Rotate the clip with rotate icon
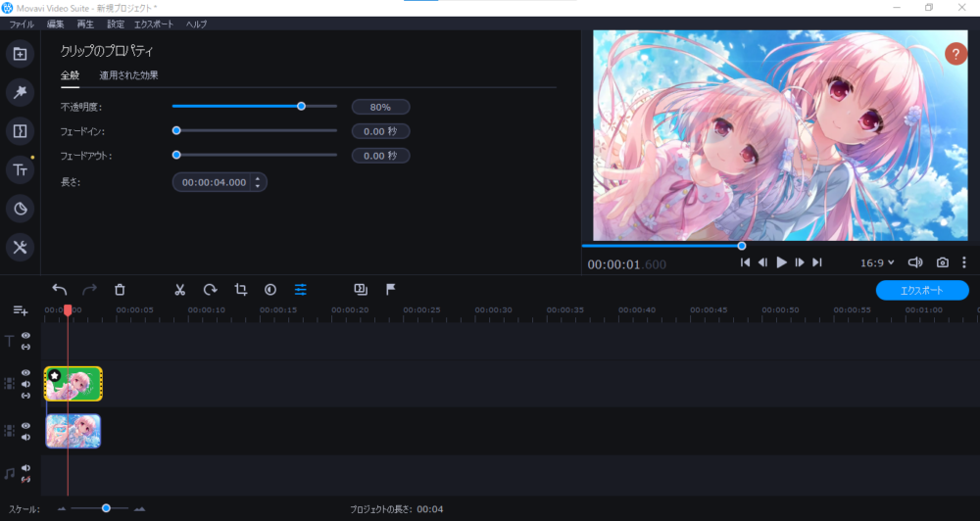980x521 pixels. pos(210,289)
